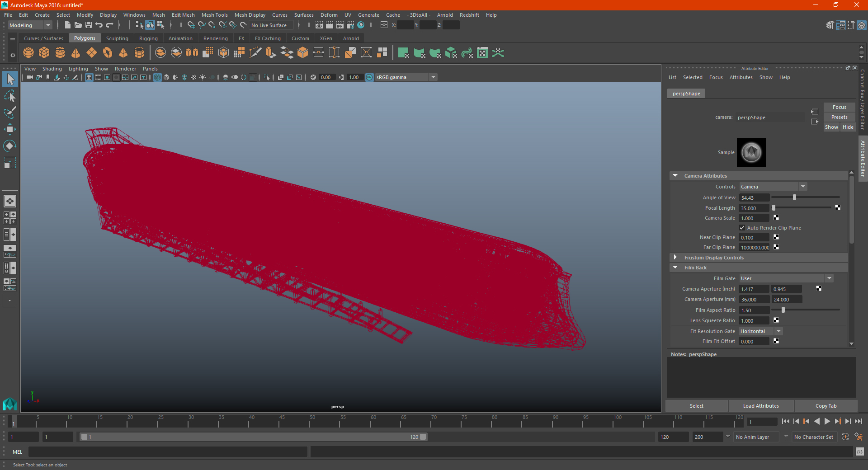868x470 pixels.
Task: Toggle the viewport Film Gate button
Action: (98, 77)
